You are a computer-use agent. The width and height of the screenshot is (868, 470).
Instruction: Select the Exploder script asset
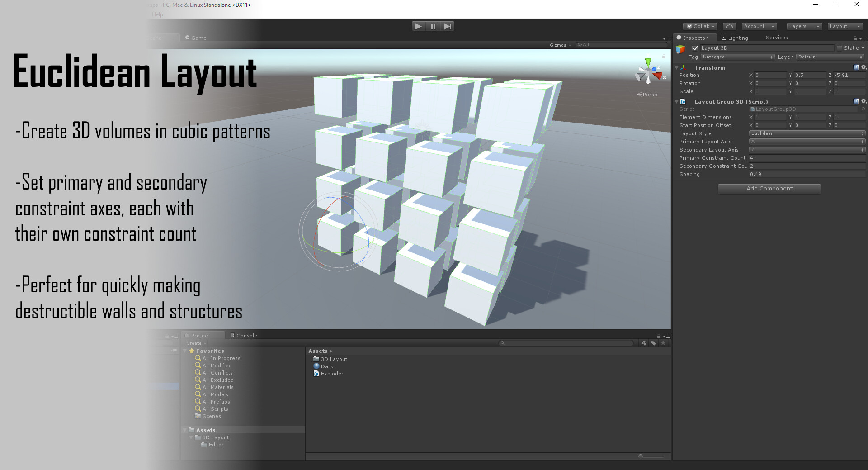pos(328,374)
